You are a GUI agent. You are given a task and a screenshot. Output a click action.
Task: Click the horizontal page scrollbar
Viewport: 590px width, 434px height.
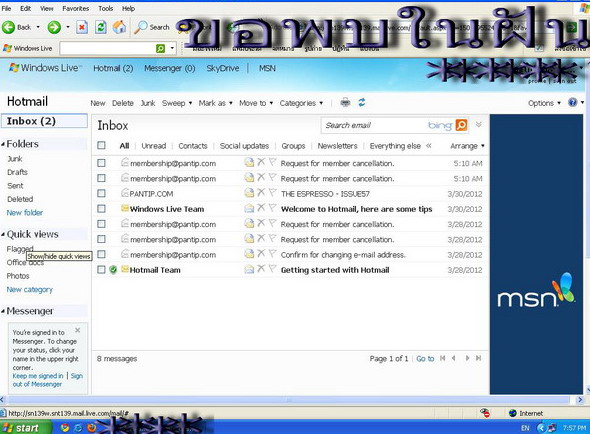coord(289,400)
